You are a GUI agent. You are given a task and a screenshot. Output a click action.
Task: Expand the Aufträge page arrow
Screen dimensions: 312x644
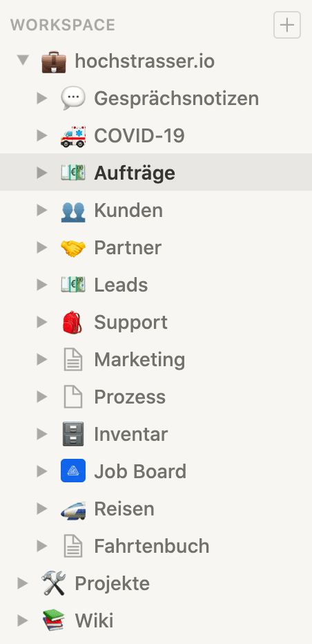tap(42, 173)
